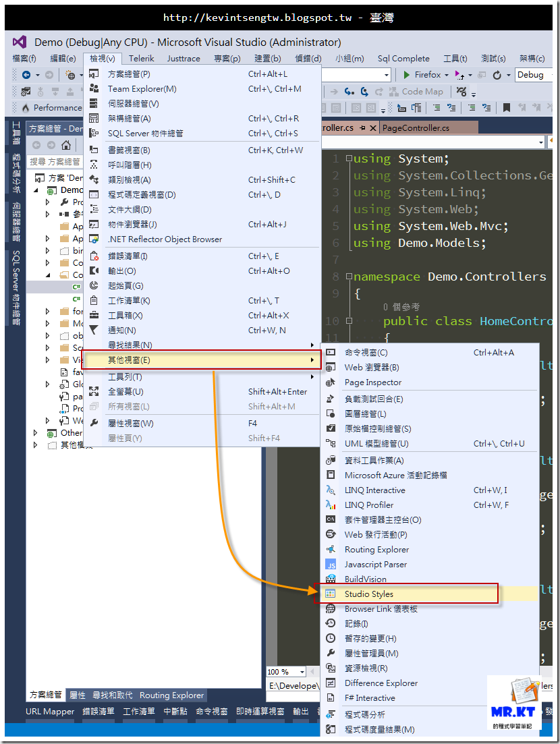Switch to PageController.cs tab
This screenshot has width=560, height=744.
(416, 128)
